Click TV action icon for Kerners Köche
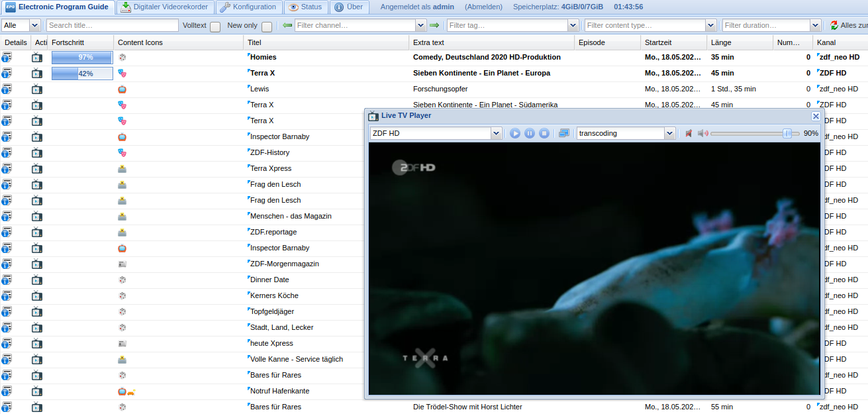The image size is (868, 414). click(37, 295)
